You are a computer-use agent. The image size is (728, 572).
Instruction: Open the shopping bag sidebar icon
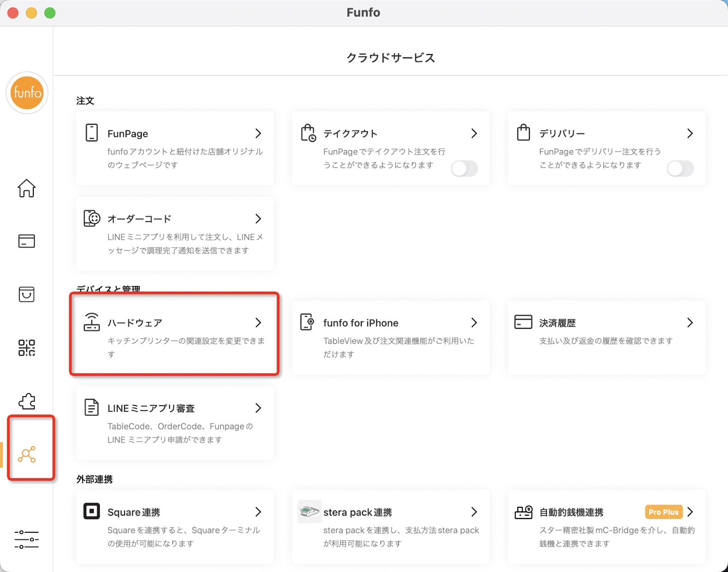click(26, 294)
